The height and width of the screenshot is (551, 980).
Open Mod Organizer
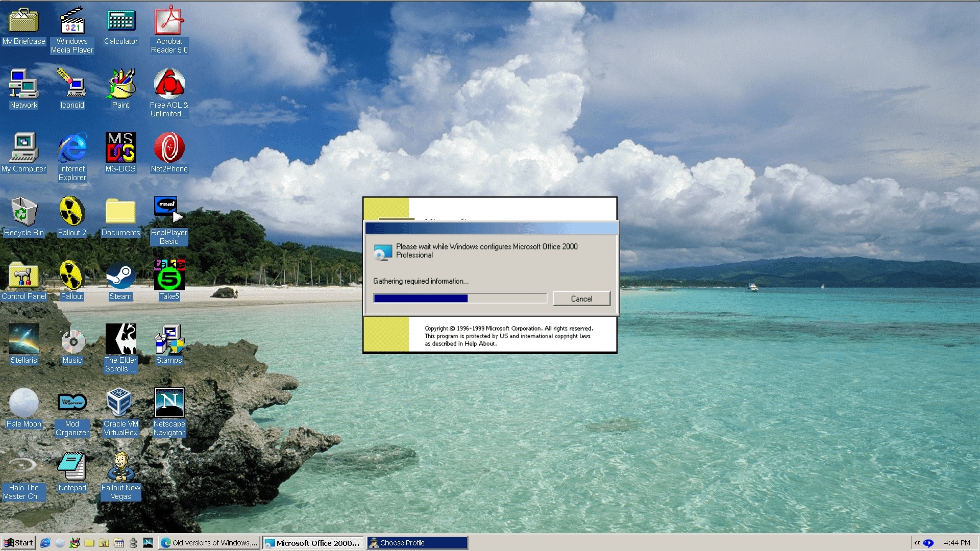click(x=71, y=402)
